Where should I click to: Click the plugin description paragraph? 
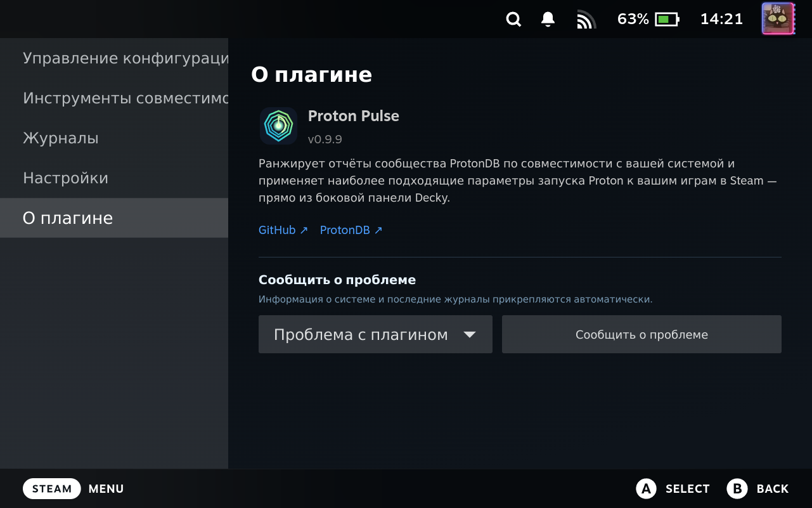[x=518, y=181]
